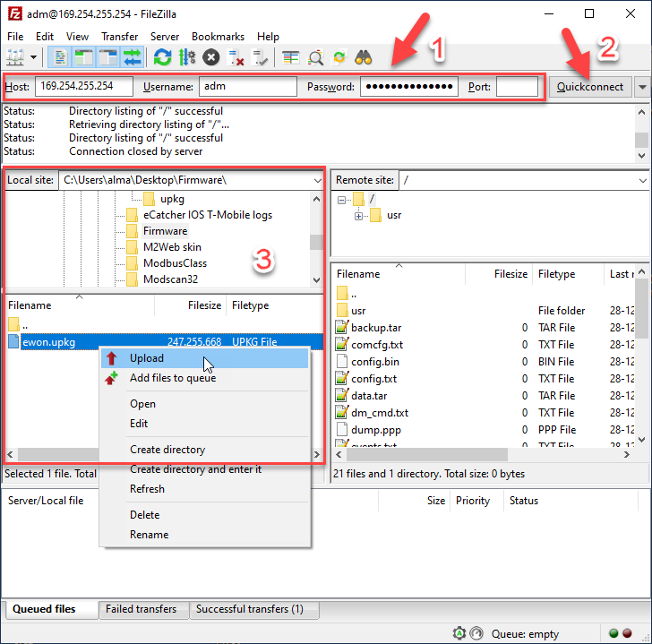Click the Quickconnect button

coord(590,87)
